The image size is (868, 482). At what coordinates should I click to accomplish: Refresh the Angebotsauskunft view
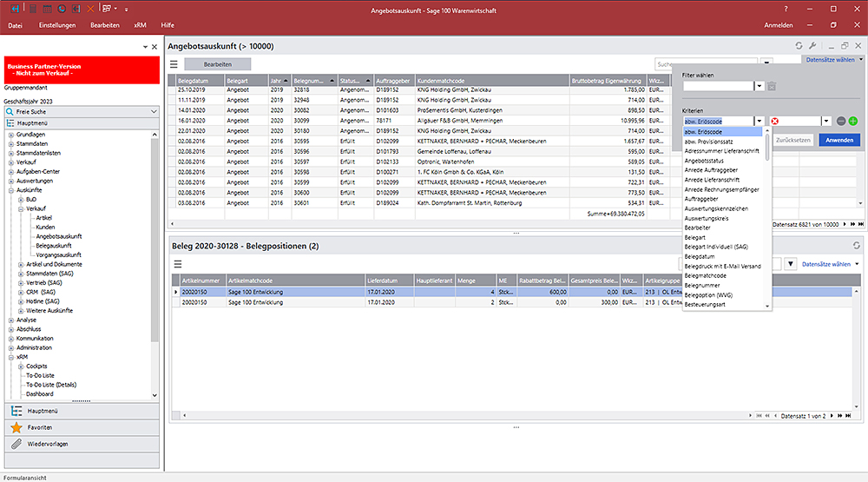point(799,46)
